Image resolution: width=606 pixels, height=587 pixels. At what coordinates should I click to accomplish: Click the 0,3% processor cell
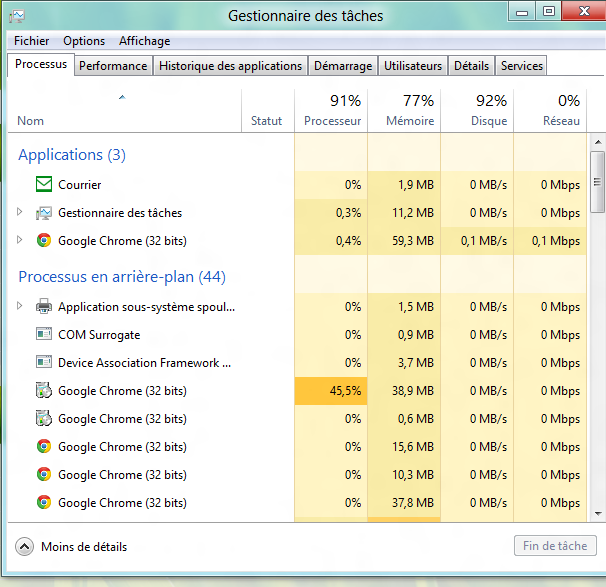pyautogui.click(x=331, y=213)
